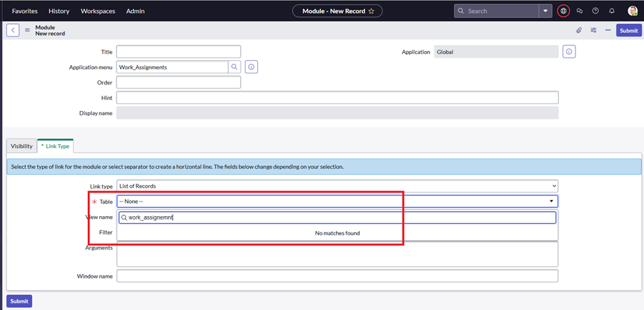Click the info icon next to Application field

pyautogui.click(x=569, y=51)
